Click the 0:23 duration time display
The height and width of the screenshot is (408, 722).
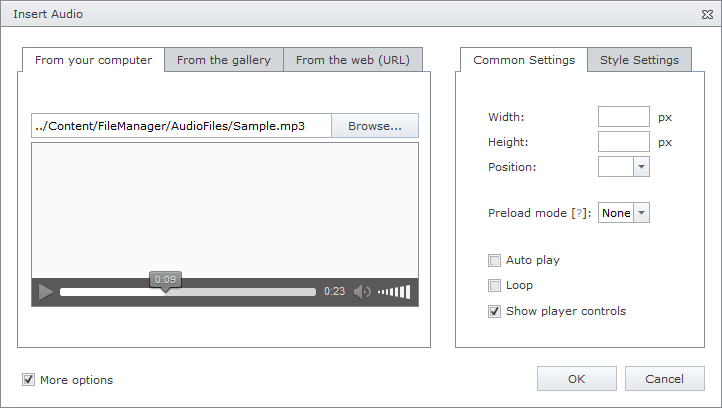(x=334, y=291)
